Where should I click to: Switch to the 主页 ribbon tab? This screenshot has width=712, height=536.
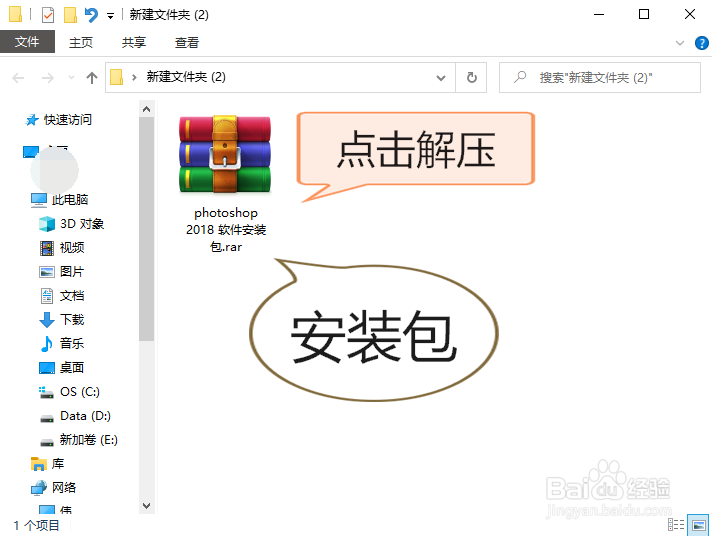81,42
